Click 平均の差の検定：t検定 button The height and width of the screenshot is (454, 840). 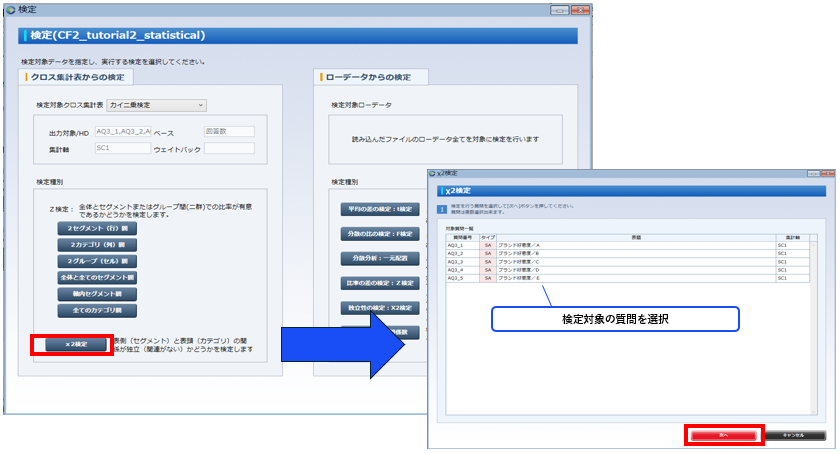380,209
